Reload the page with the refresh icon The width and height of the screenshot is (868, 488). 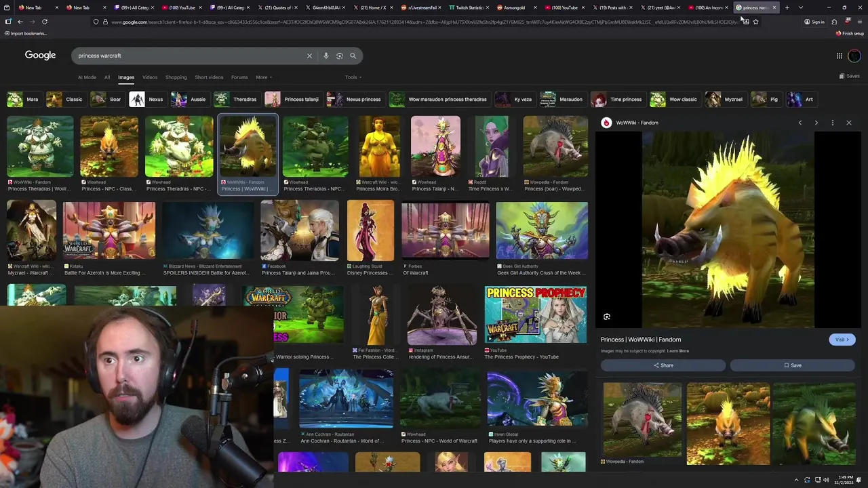[x=45, y=22]
